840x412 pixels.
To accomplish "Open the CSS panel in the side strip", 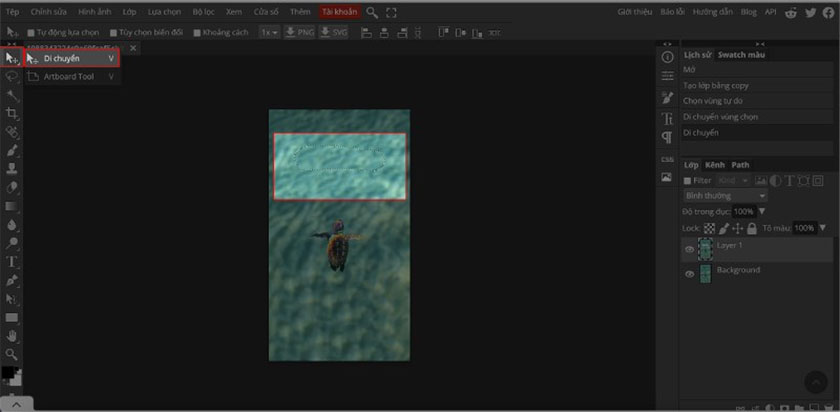I will 667,159.
